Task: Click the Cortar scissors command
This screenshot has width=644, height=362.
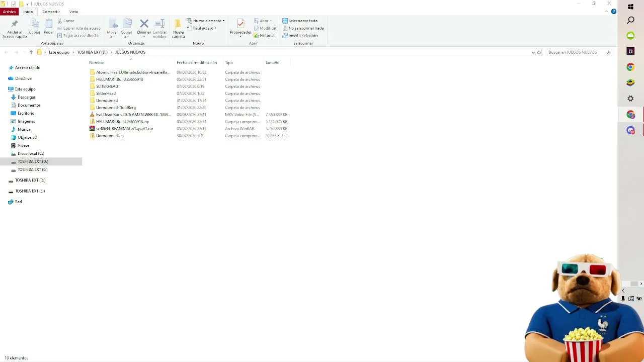Action: 66,21
